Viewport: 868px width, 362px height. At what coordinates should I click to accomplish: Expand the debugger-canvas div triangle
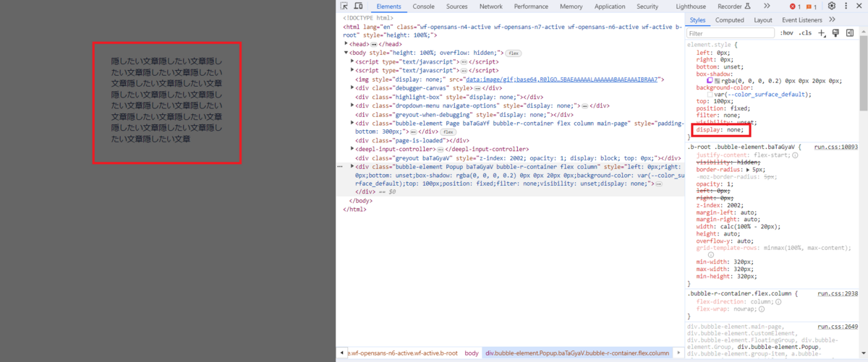pos(352,88)
